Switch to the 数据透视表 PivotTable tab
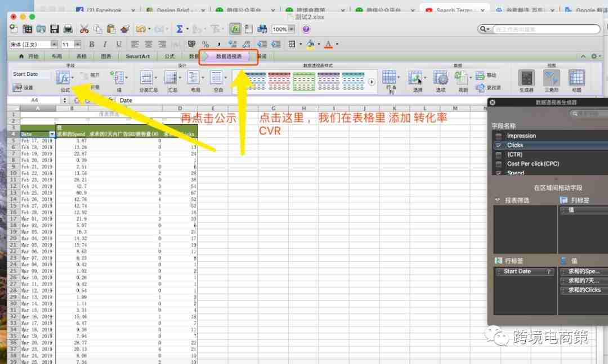608x364 pixels. pyautogui.click(x=229, y=57)
